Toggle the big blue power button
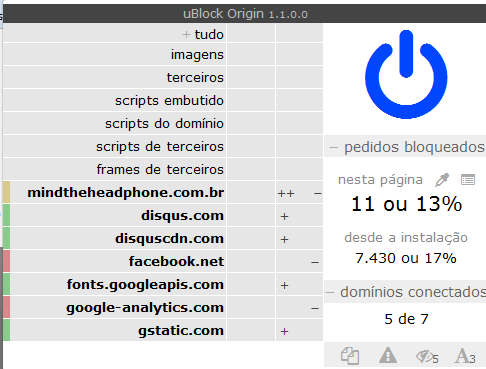The image size is (486, 369). (406, 75)
